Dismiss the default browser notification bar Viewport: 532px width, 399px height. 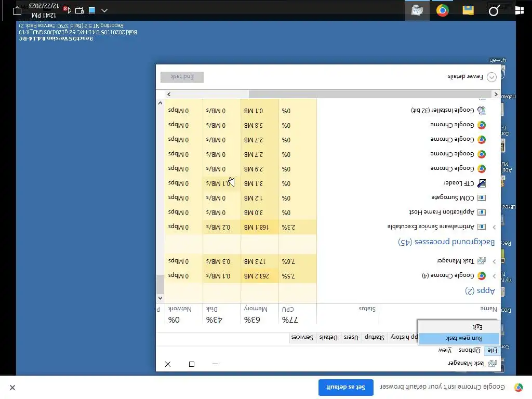[x=12, y=388]
